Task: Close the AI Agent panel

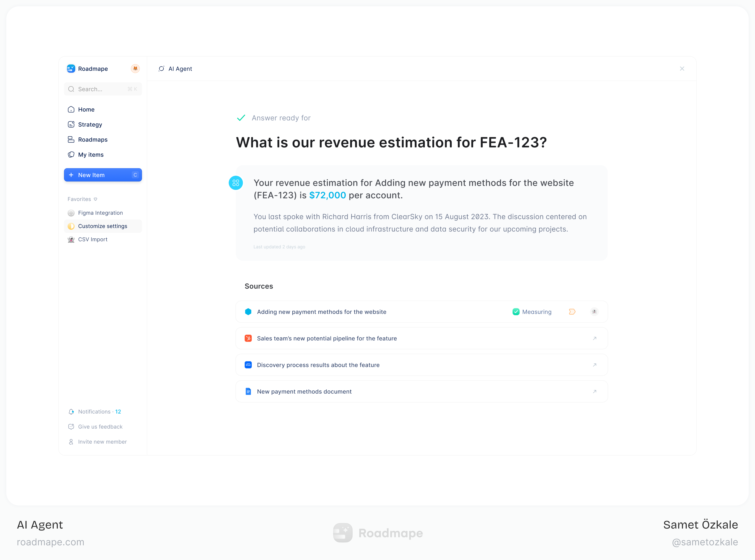Action: click(682, 69)
